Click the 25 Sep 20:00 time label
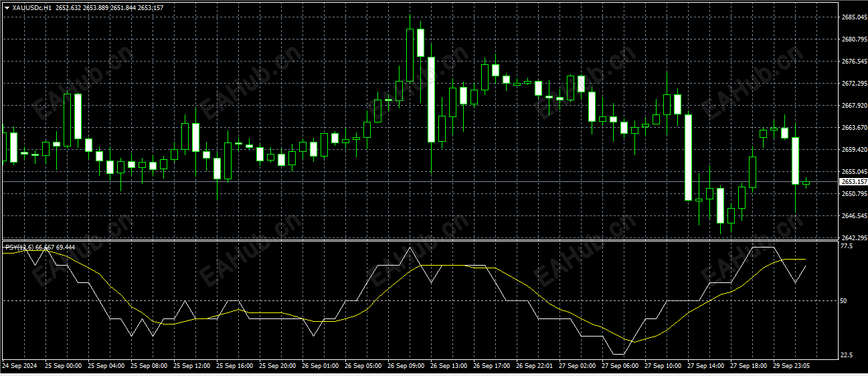This screenshot has height=376, width=868. pyautogui.click(x=277, y=366)
